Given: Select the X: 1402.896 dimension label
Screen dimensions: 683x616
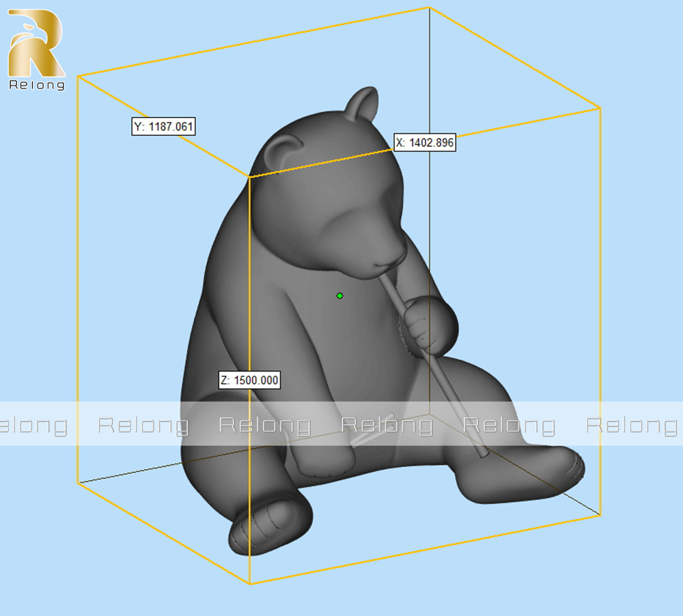Looking at the screenshot, I should point(424,143).
